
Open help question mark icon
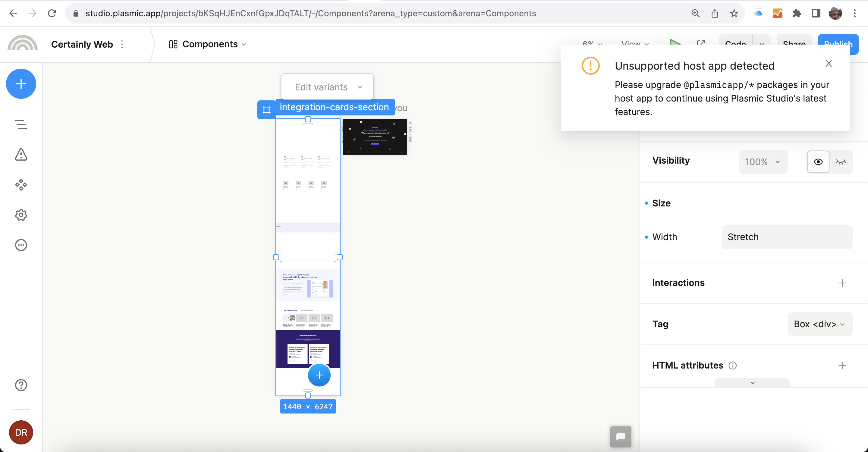(21, 385)
